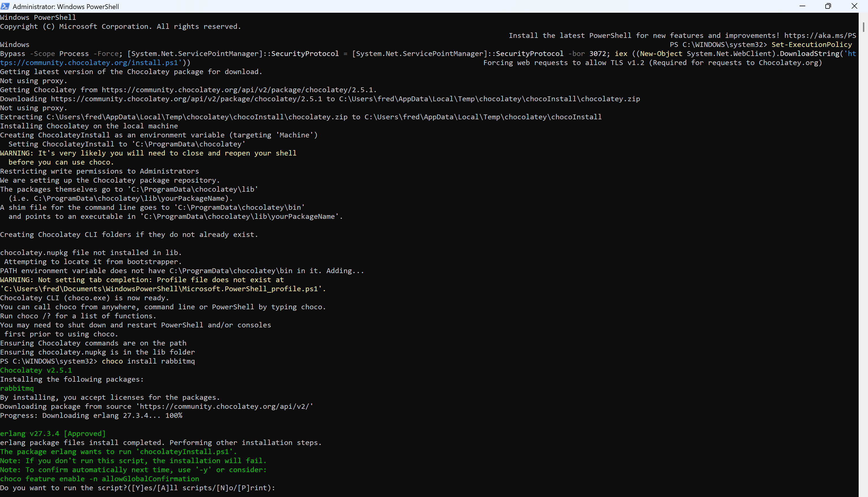
Task: Click the 'choco install rabbitmq' command text
Action: point(148,361)
